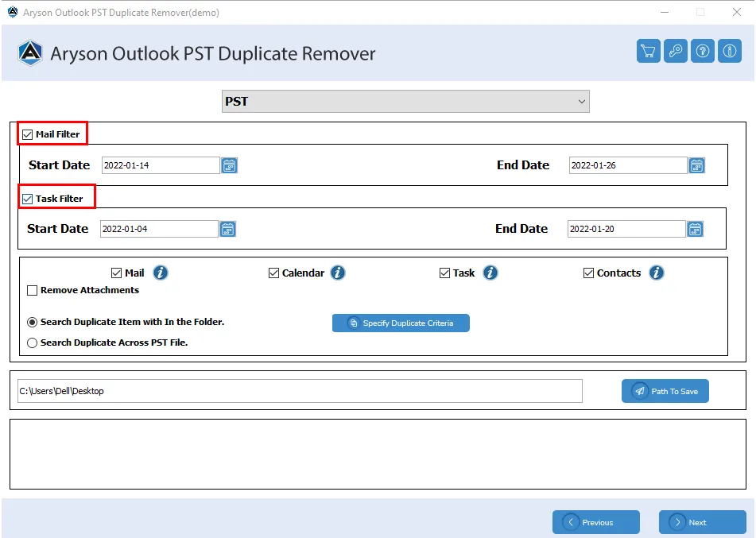Click the save path field C:\Users\Dell\Desktop
The height and width of the screenshot is (538, 756).
pos(300,391)
